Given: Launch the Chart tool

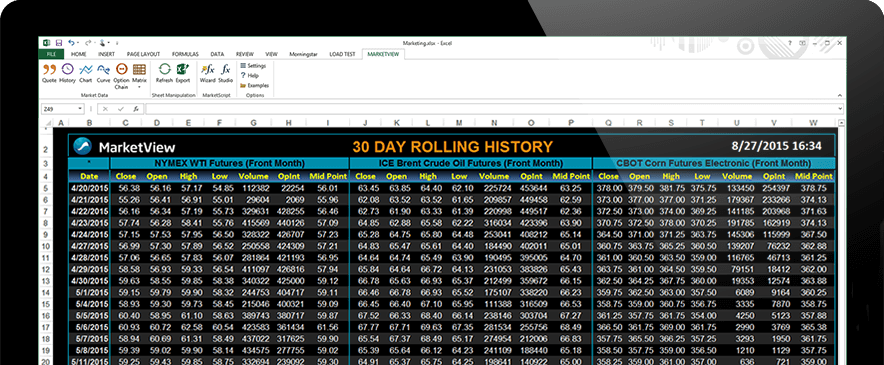Looking at the screenshot, I should click(86, 73).
